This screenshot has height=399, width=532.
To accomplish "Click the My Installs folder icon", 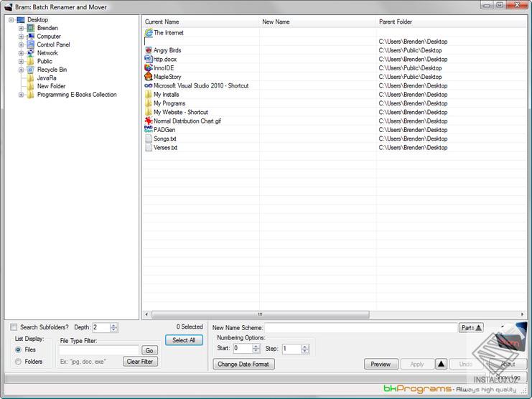I will pos(149,94).
